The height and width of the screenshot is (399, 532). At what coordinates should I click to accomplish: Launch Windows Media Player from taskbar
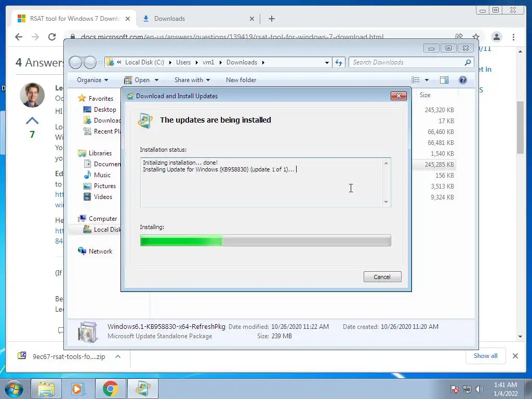point(77,389)
